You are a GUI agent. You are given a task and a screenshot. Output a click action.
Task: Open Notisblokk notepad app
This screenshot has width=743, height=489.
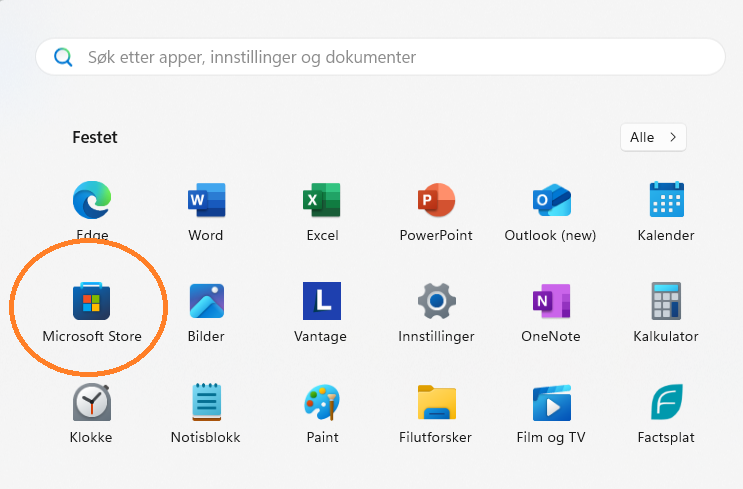coord(206,402)
